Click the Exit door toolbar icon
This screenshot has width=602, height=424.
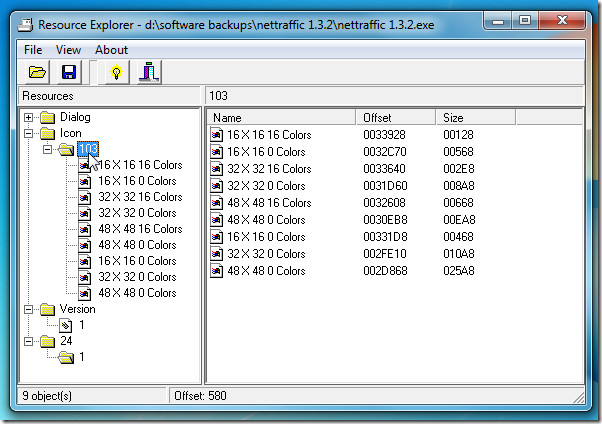(147, 72)
